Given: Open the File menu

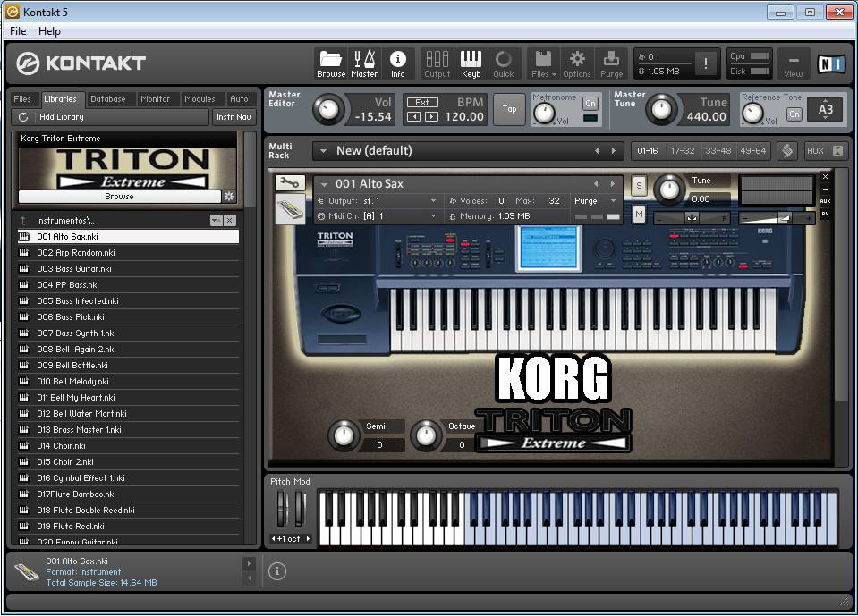Looking at the screenshot, I should pyautogui.click(x=17, y=30).
